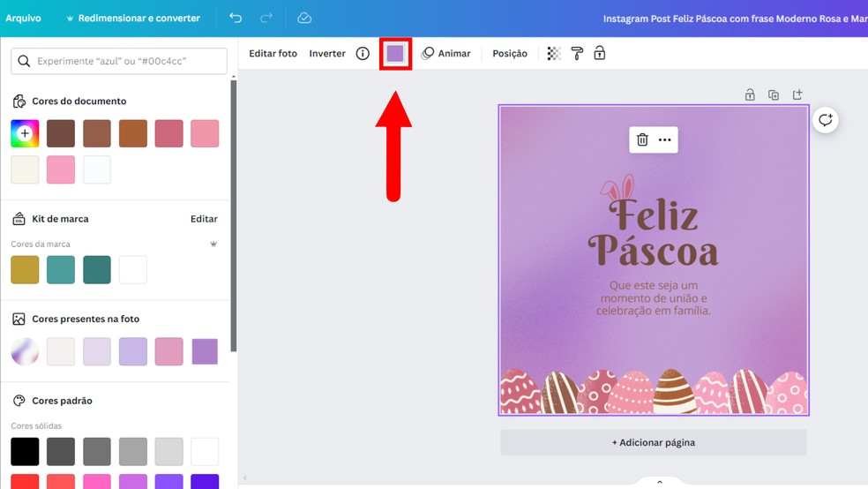Select the Feliz Páscoa title text on canvas
Screen dimensions: 868x489
(654, 233)
